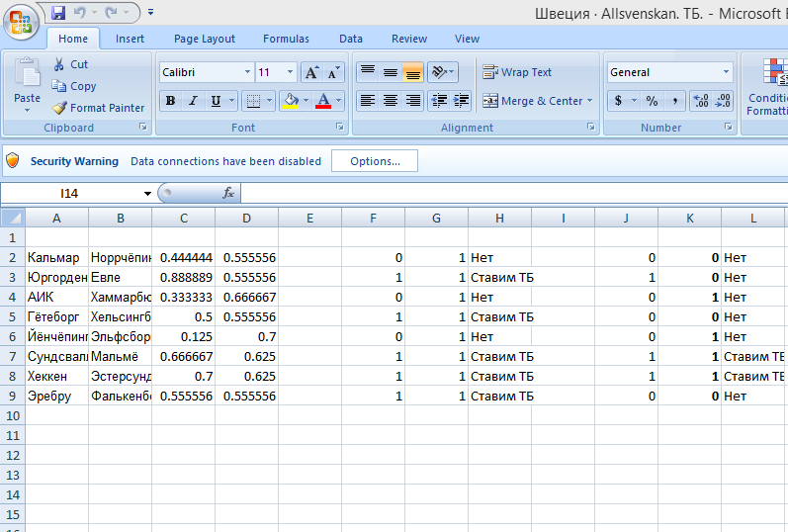Decrease decimal places
This screenshot has width=788, height=532.
coord(722,101)
